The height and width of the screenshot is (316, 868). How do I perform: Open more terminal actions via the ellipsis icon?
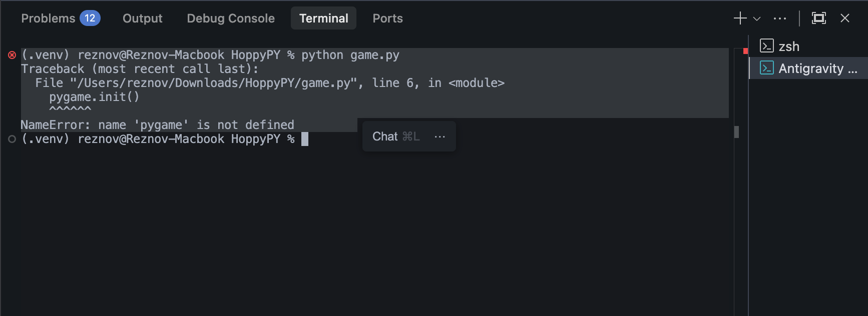pyautogui.click(x=780, y=18)
